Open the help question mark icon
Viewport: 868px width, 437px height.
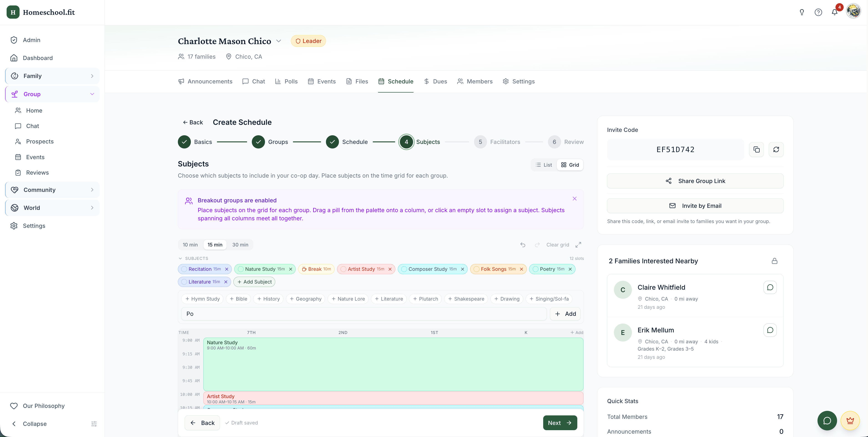pos(818,13)
